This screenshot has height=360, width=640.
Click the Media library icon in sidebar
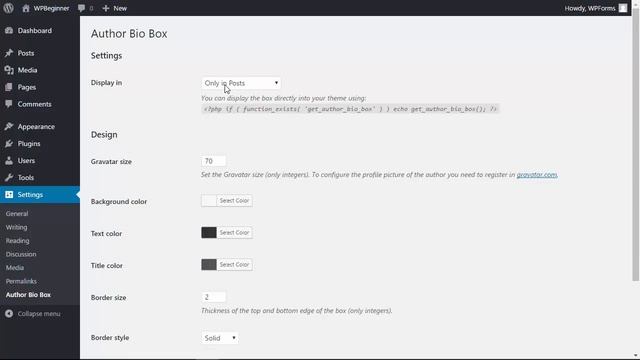(x=9, y=70)
